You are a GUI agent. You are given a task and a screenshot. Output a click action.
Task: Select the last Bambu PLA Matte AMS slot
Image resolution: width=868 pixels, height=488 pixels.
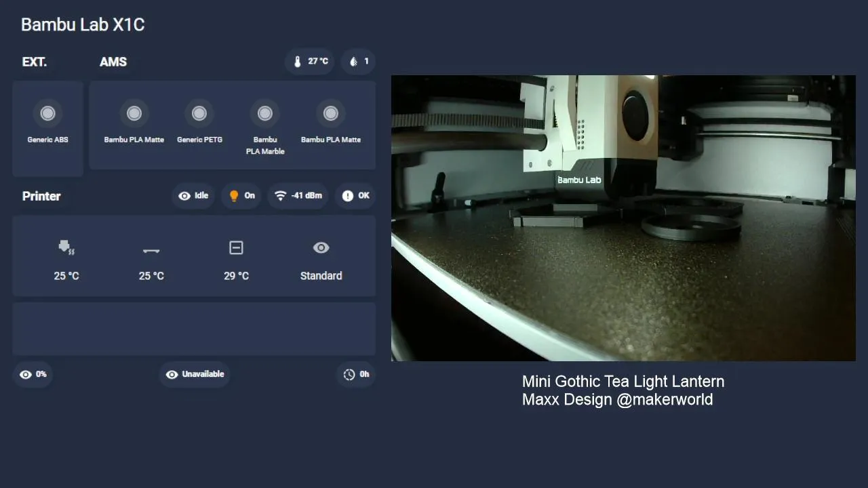330,113
